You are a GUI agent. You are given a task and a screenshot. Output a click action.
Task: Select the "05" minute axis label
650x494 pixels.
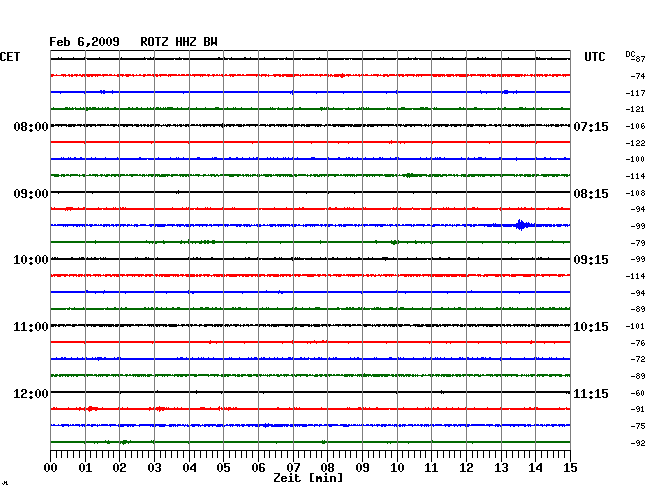pyautogui.click(x=223, y=468)
